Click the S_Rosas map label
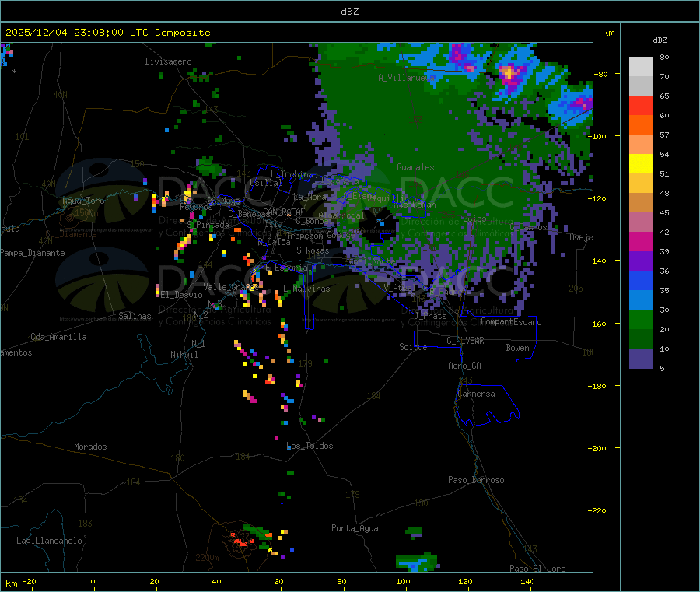700x592 pixels. pyautogui.click(x=313, y=250)
